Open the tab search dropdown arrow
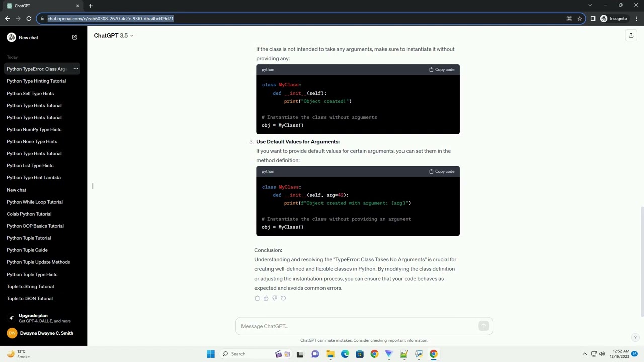Viewport: 644px width, 362px height. 590,5
